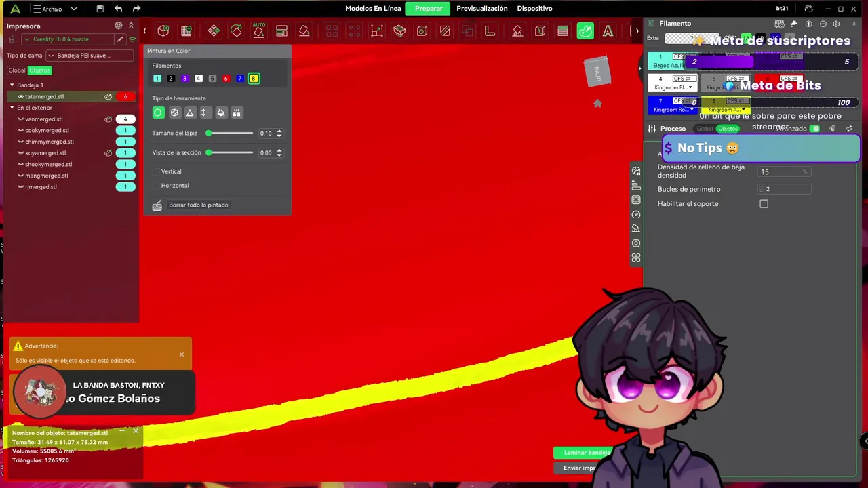The width and height of the screenshot is (868, 488).
Task: Collapse the Bandeja 1 tree node
Action: click(12, 85)
